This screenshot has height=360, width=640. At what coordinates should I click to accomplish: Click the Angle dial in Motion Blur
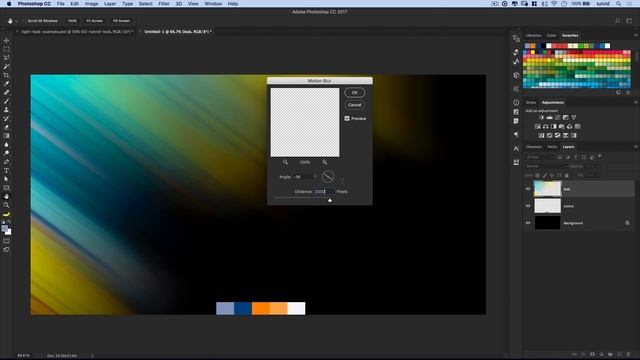pos(328,177)
